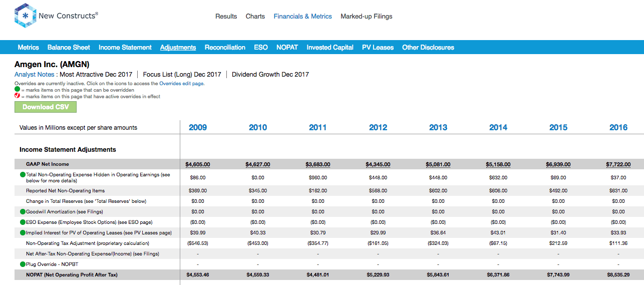Viewport: 644px width, 285px height.
Task: Click the 2009 column header
Action: pos(198,127)
